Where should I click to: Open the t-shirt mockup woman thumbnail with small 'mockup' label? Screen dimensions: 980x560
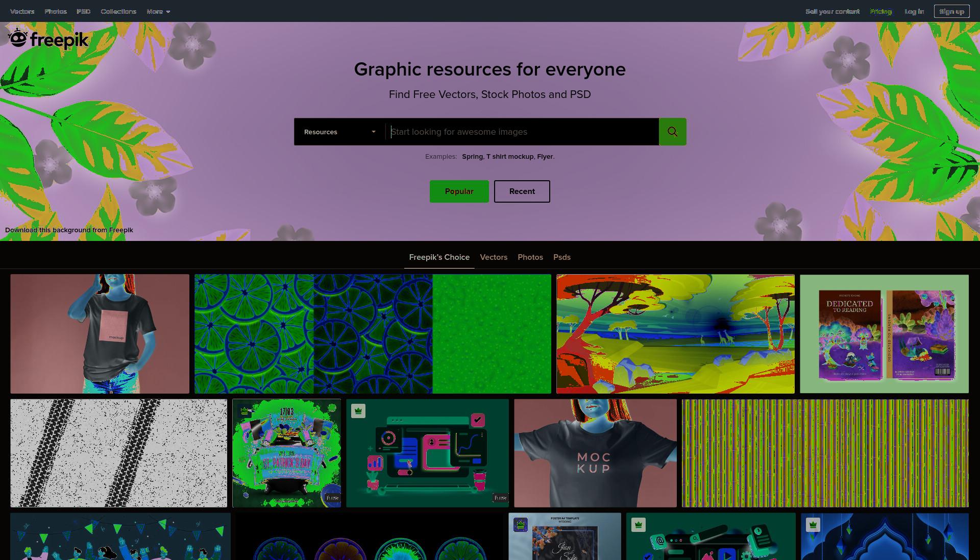pos(100,334)
